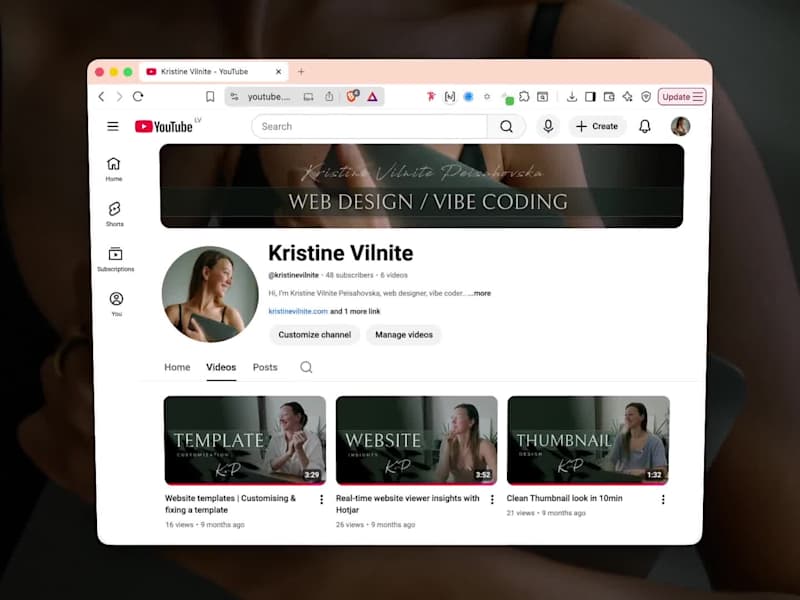Switch to the channel Home tab

[x=177, y=367]
